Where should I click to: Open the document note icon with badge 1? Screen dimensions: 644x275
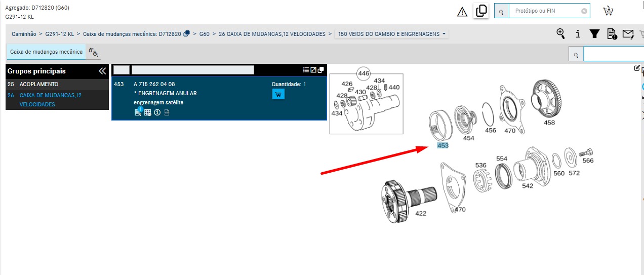pos(138,112)
